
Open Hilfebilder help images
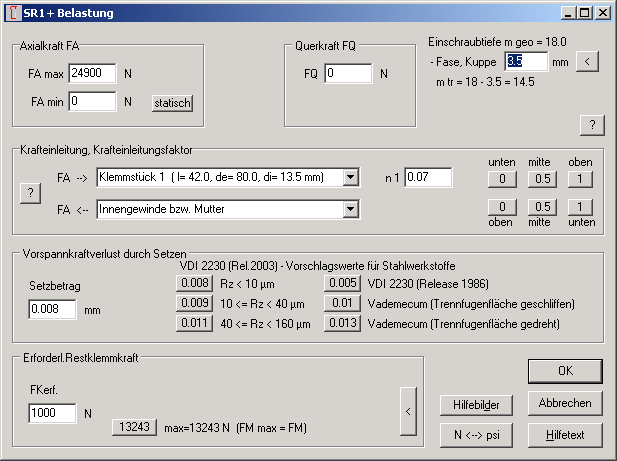tap(475, 404)
